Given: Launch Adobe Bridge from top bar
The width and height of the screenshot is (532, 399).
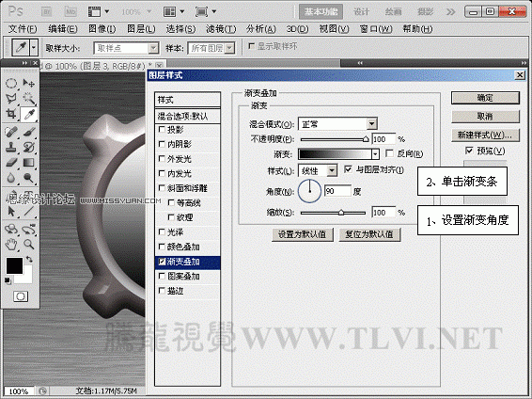Looking at the screenshot, I should pos(46,12).
